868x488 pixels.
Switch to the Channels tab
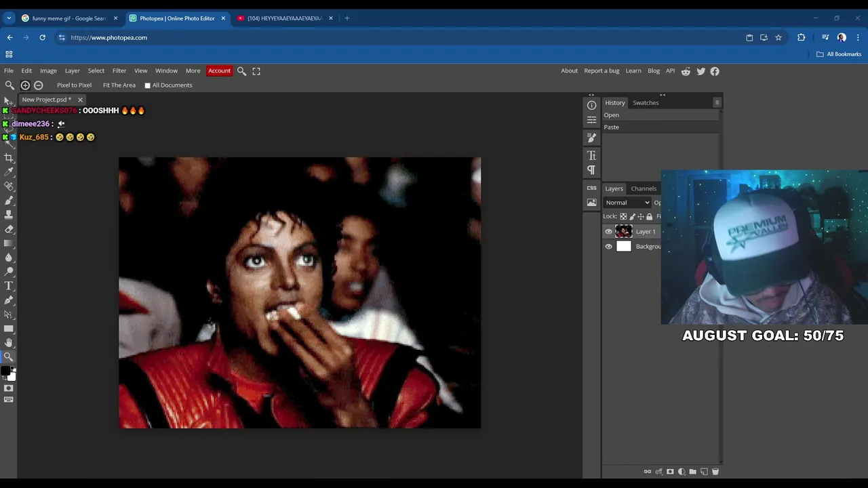click(644, 189)
